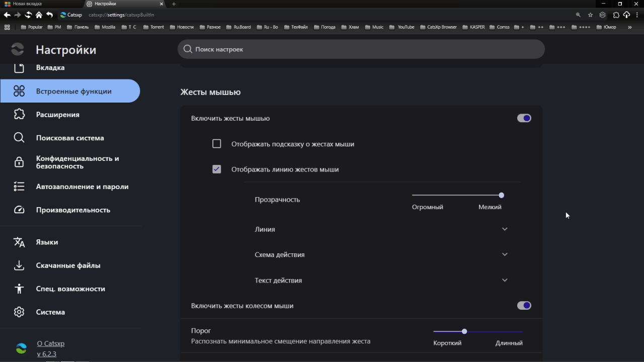Open the Music bookmarks folder
The width and height of the screenshot is (644, 362).
[373, 27]
